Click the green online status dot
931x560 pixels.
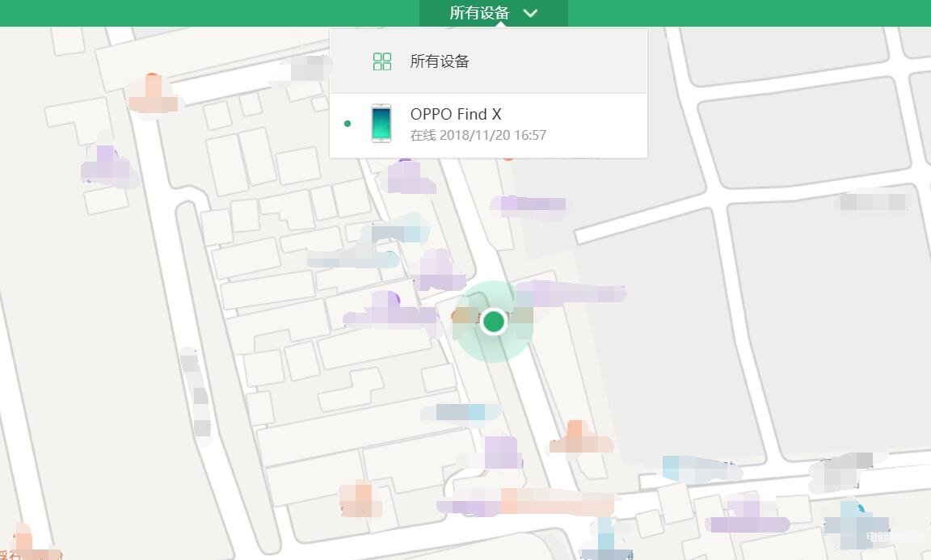(348, 124)
